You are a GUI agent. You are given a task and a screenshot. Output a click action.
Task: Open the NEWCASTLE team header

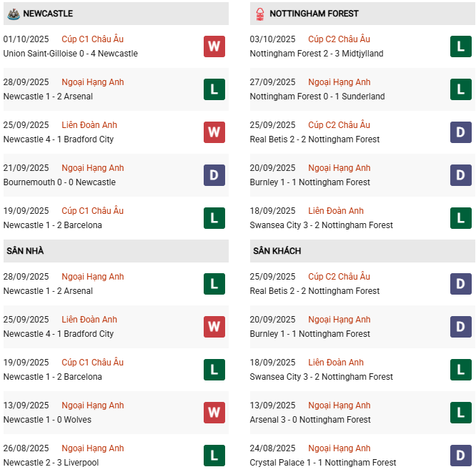[48, 14]
